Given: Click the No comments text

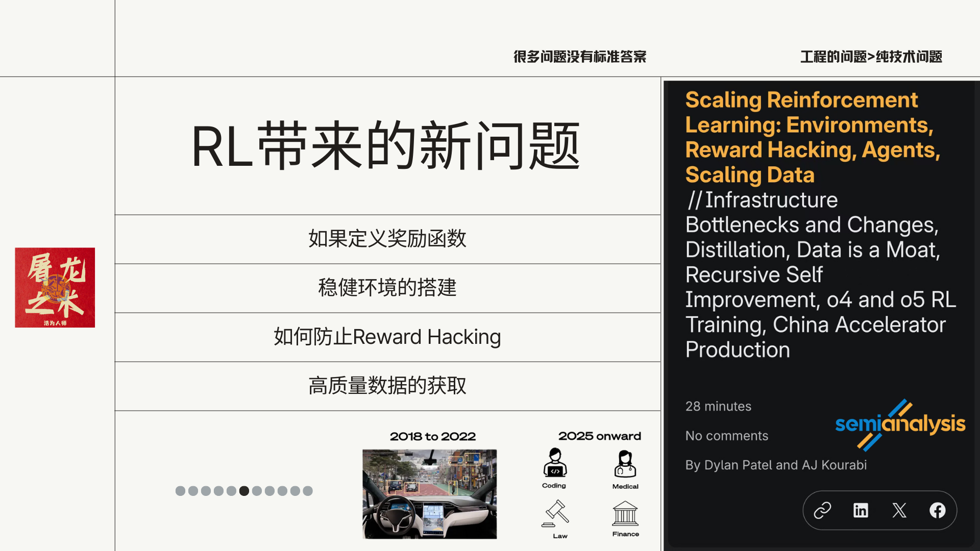Looking at the screenshot, I should pos(726,436).
